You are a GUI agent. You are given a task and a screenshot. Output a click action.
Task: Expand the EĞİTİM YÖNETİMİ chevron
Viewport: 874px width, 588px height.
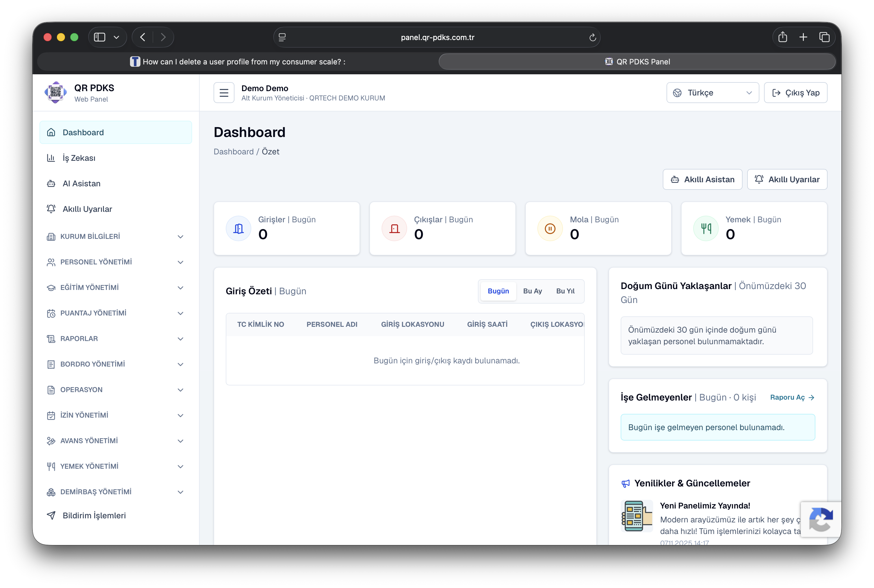180,288
